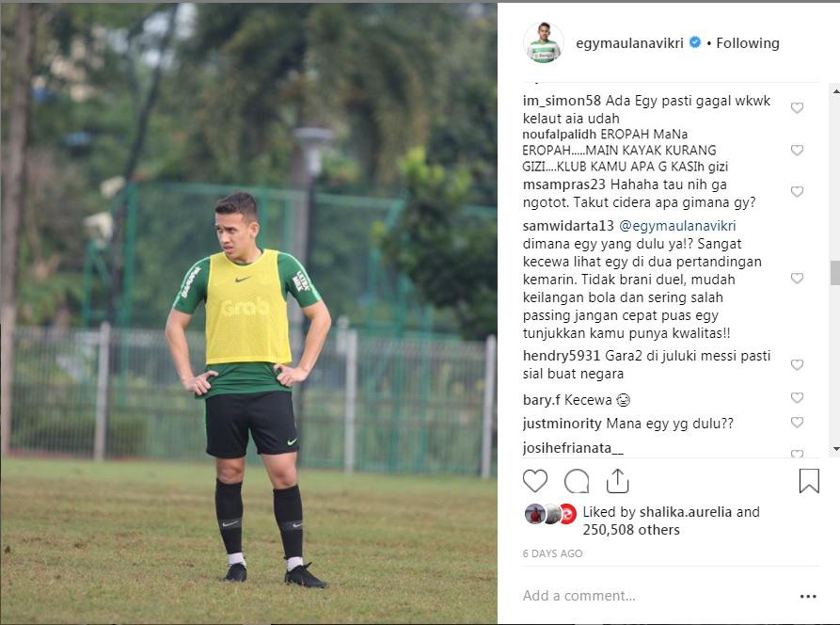
Task: Save post with bookmark icon
Action: tap(809, 481)
